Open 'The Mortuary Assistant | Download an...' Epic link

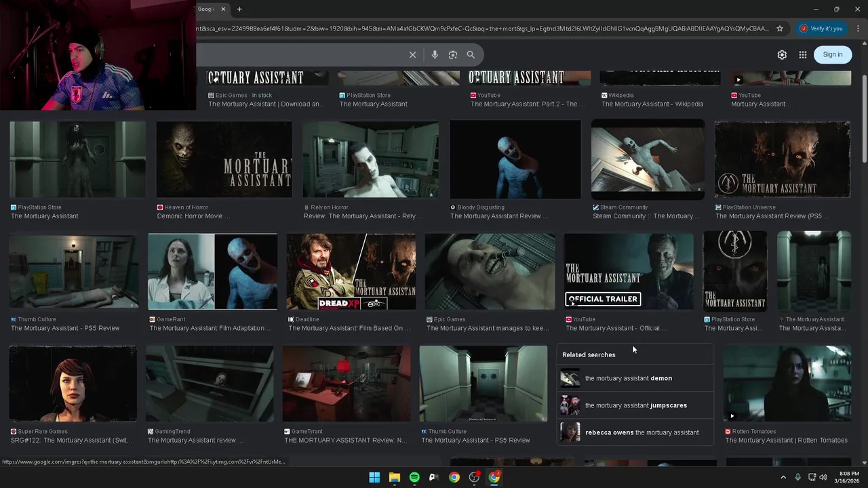click(x=265, y=104)
